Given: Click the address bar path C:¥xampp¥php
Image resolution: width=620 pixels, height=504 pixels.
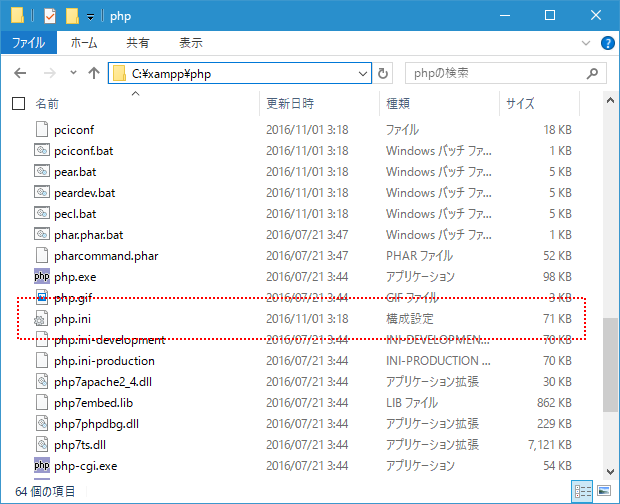Looking at the screenshot, I should (x=171, y=74).
